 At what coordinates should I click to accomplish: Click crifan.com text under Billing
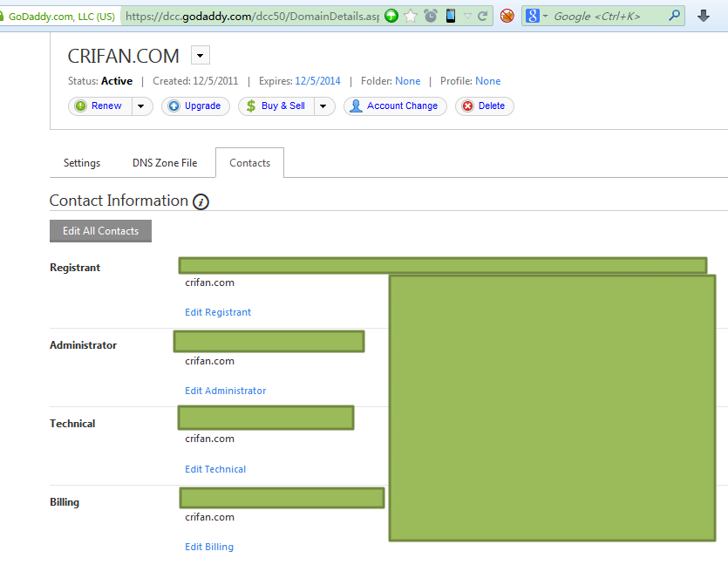(209, 517)
